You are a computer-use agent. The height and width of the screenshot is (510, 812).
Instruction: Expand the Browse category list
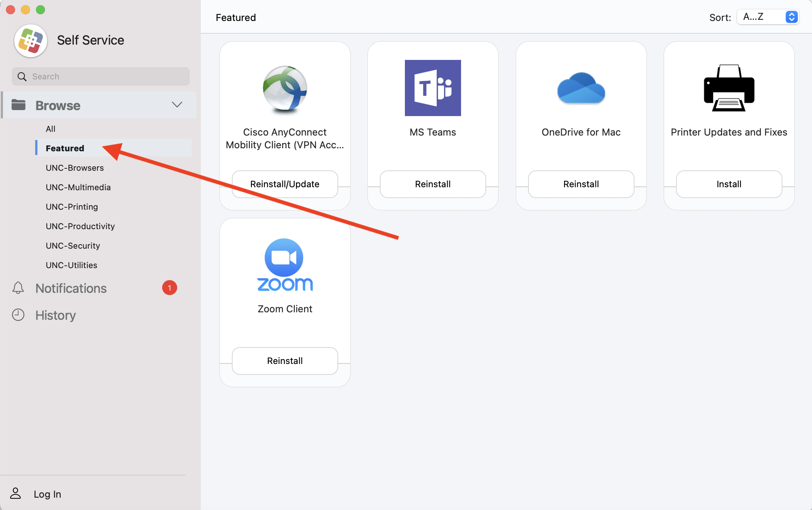click(x=176, y=104)
